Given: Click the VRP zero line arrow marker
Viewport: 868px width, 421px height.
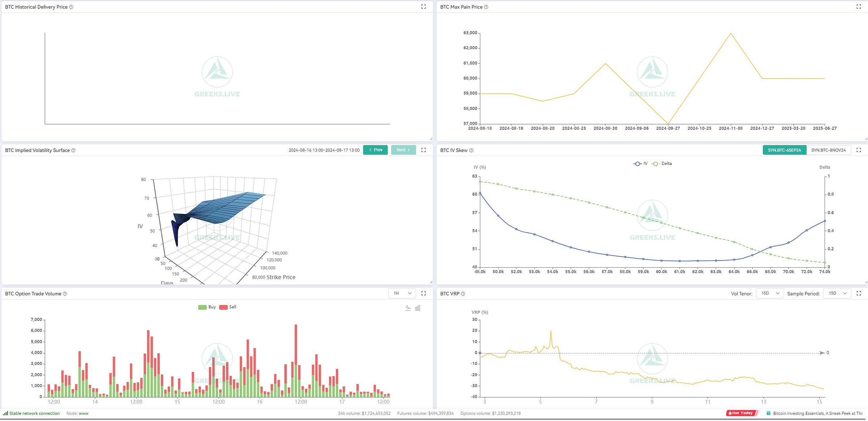Looking at the screenshot, I should click(x=822, y=353).
